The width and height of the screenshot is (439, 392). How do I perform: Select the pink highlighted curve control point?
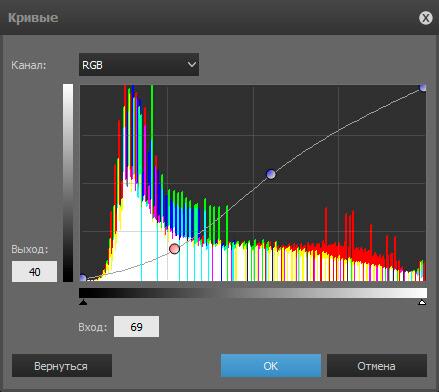[x=174, y=249]
